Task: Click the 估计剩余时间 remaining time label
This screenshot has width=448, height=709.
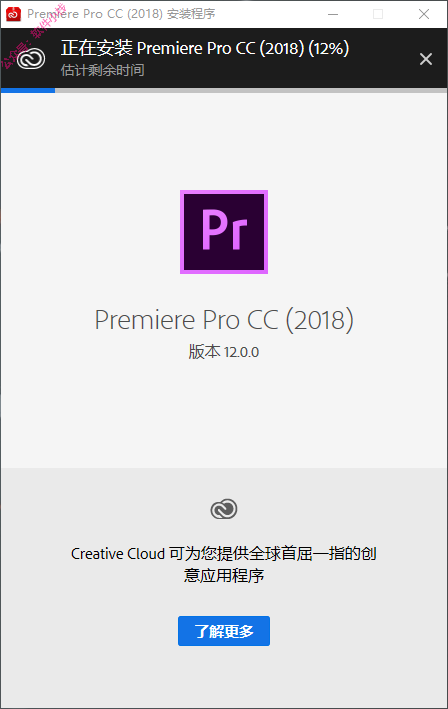Action: click(x=103, y=70)
